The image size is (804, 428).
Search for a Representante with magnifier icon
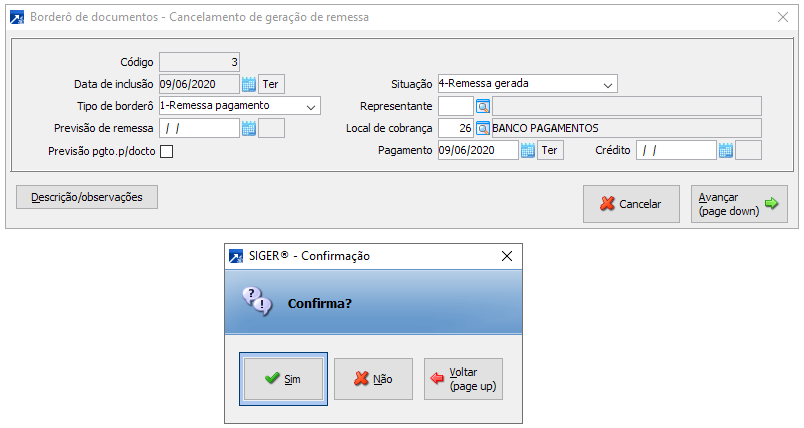(x=483, y=106)
